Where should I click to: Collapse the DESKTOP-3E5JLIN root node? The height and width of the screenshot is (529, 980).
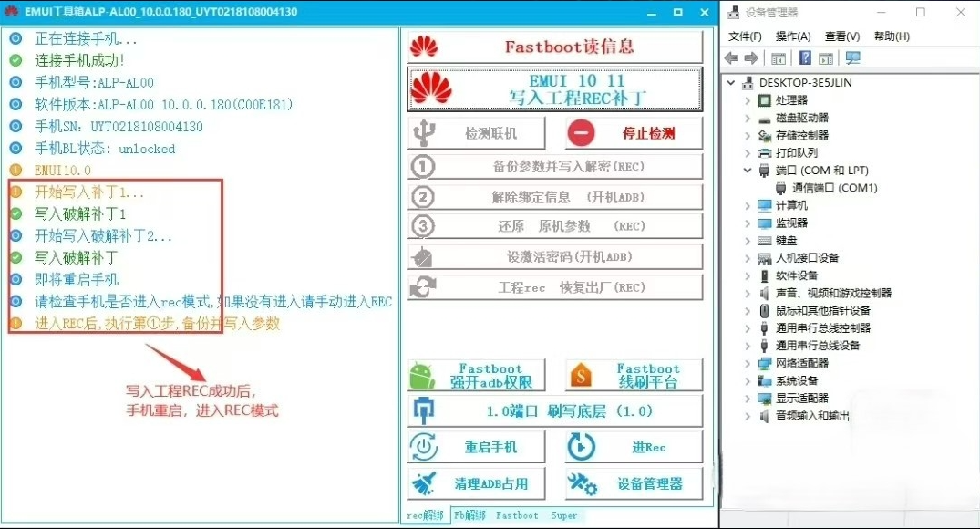tap(731, 82)
